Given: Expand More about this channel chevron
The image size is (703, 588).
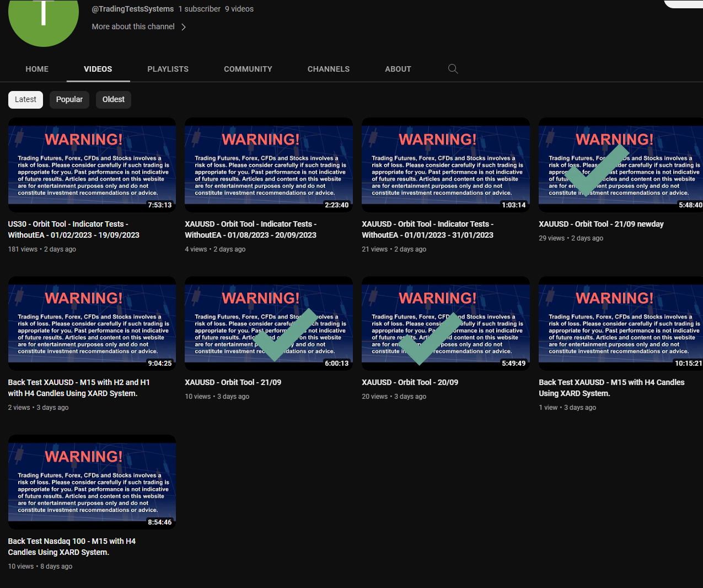Looking at the screenshot, I should (184, 27).
